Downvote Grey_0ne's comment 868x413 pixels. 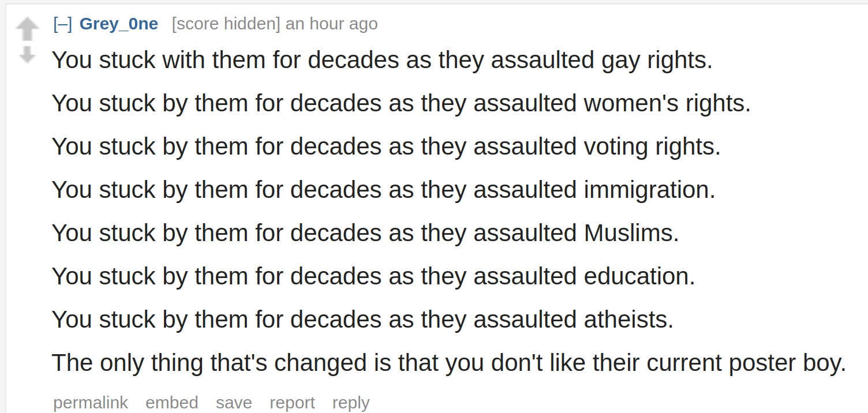[x=28, y=55]
